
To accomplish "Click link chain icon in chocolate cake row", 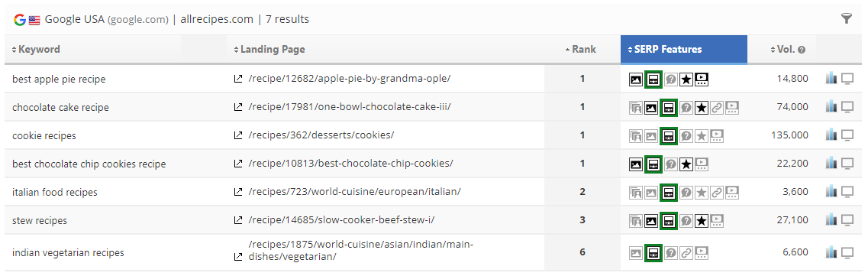I will (717, 107).
